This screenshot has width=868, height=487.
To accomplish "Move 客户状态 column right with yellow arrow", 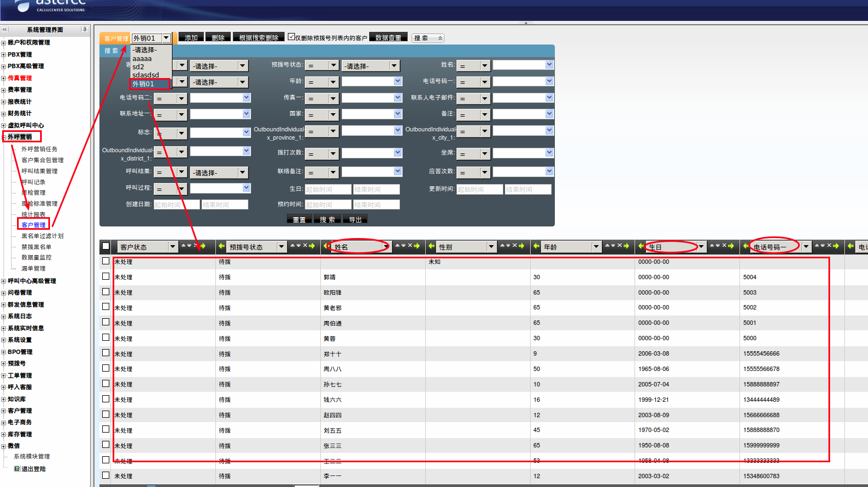I will pyautogui.click(x=203, y=246).
